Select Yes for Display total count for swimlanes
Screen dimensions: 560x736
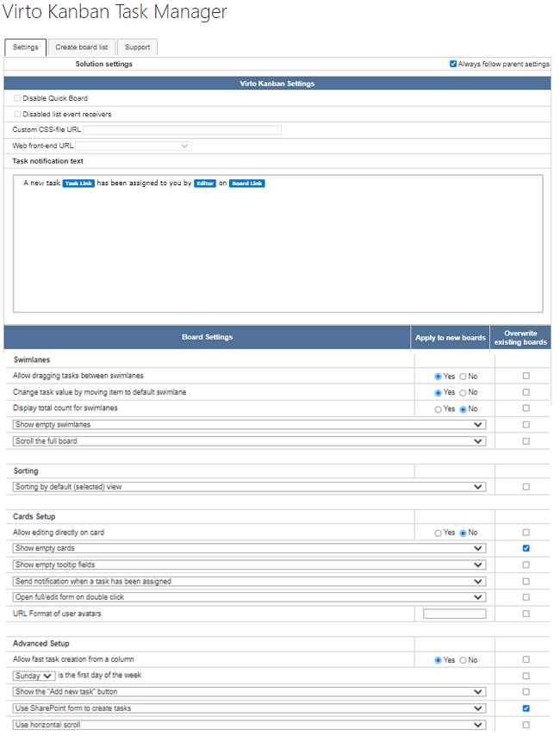click(x=438, y=409)
